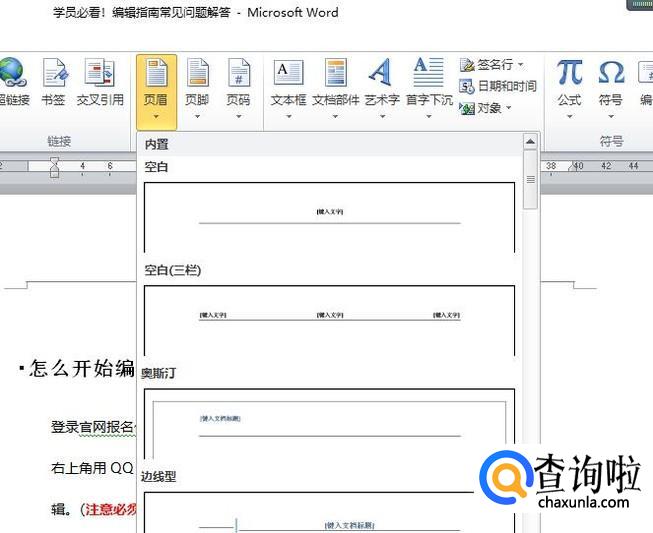Screen dimensions: 653x533
Task: Expand the 公式 dropdown arrow
Action: [x=569, y=117]
